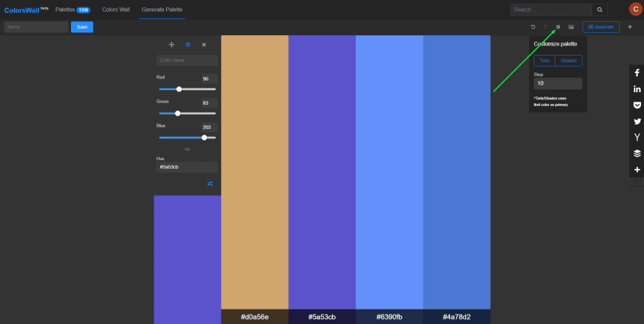Click the color settings gear in editor panel
This screenshot has width=644, height=324.
pyautogui.click(x=187, y=45)
